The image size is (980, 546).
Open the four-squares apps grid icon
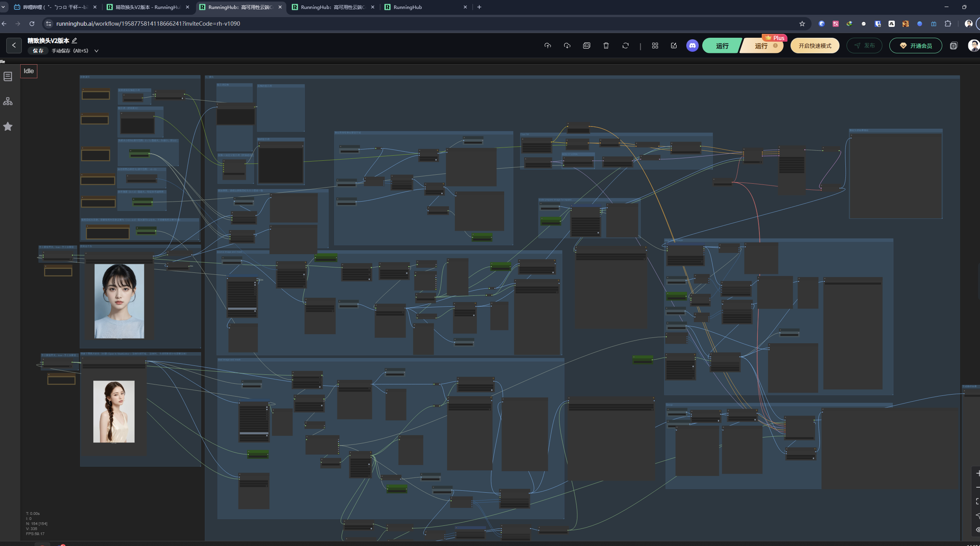tap(655, 46)
